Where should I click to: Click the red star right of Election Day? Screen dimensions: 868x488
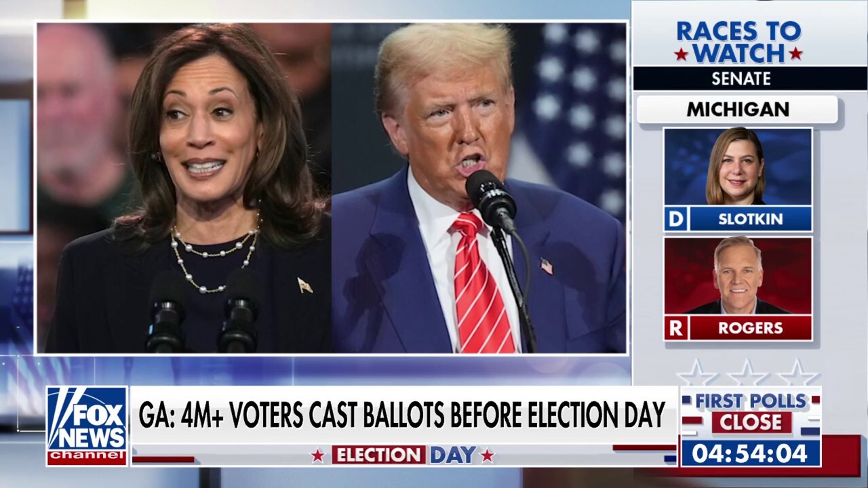tap(487, 455)
